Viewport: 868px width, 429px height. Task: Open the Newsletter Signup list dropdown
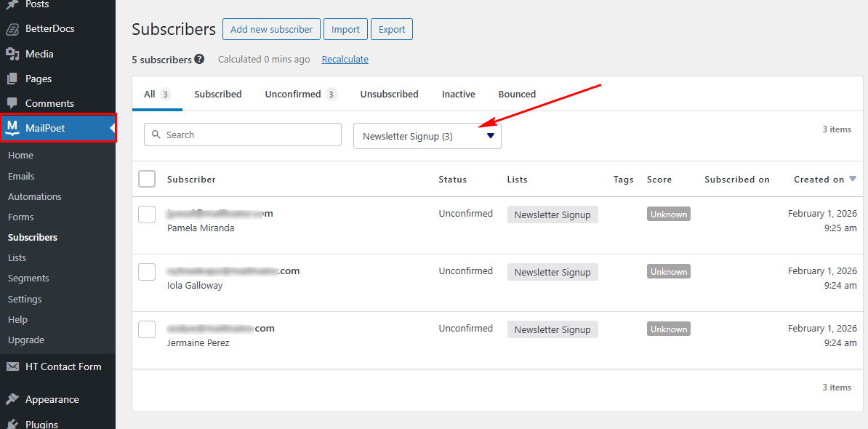click(427, 135)
